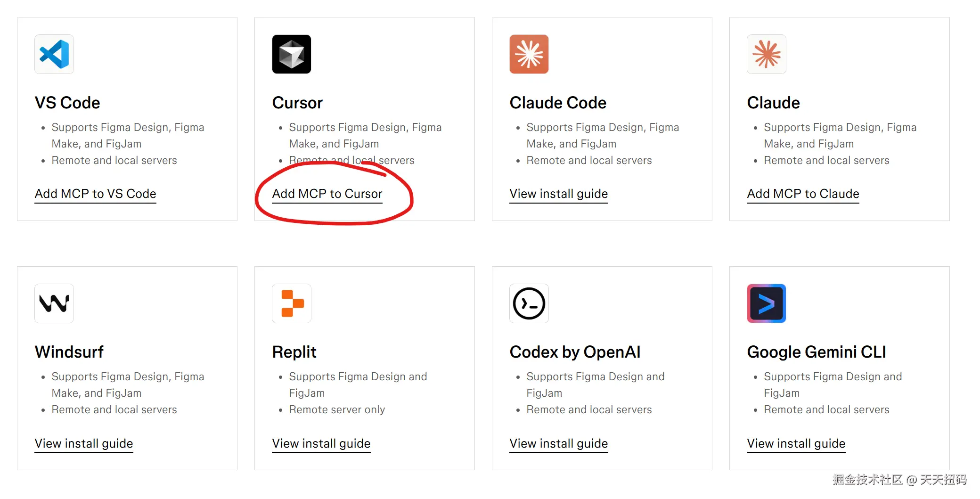The width and height of the screenshot is (980, 499).
Task: Click the Codex by OpenAI terminal icon
Action: pos(529,303)
